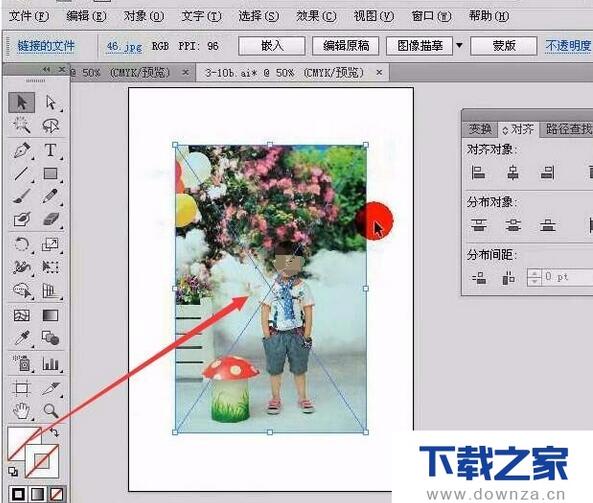Select the Selection (black arrow) tool
This screenshot has height=503, width=593.
point(22,102)
